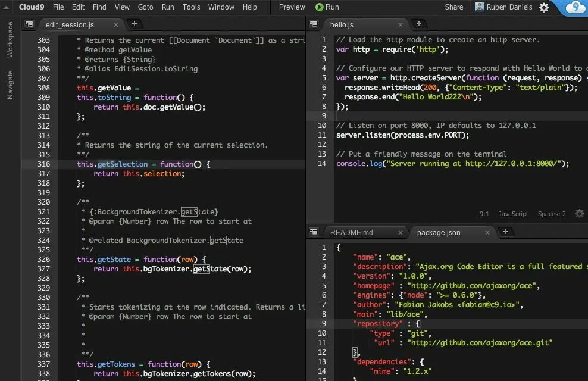This screenshot has width=588, height=381.
Task: Open tab list icon beside edit_session.js
Action: [x=29, y=24]
